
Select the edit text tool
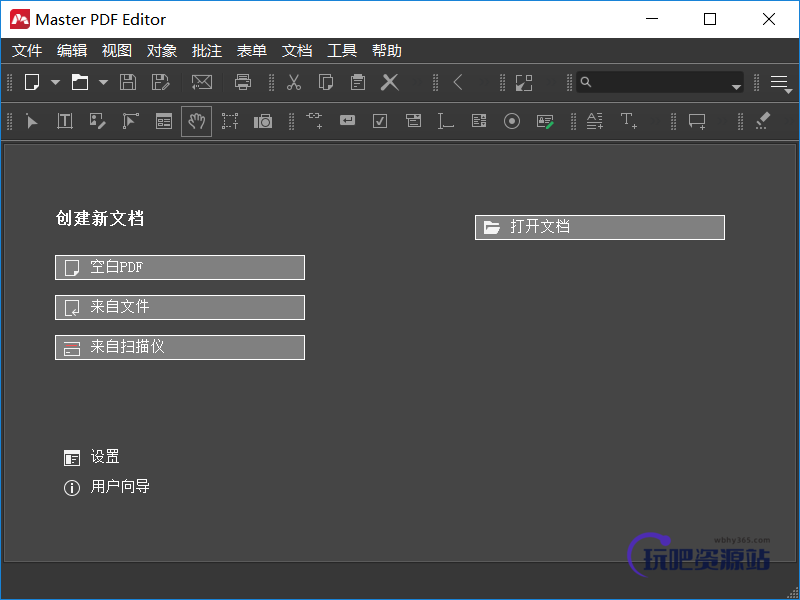click(x=65, y=121)
